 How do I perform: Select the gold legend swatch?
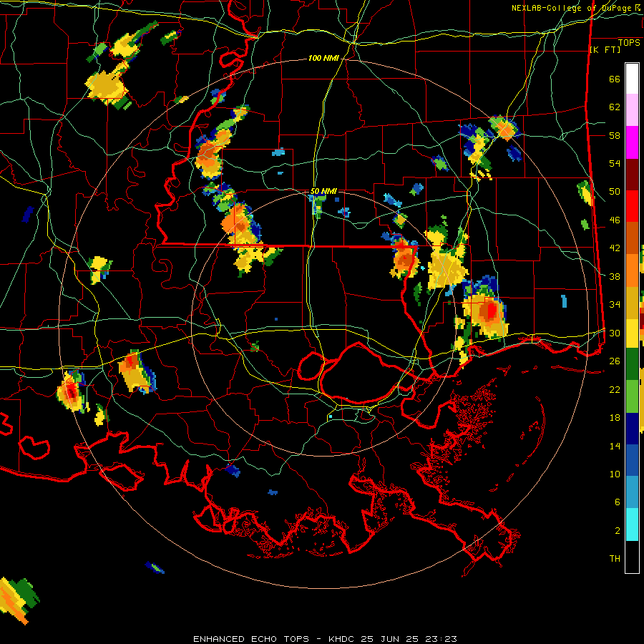[x=632, y=303]
